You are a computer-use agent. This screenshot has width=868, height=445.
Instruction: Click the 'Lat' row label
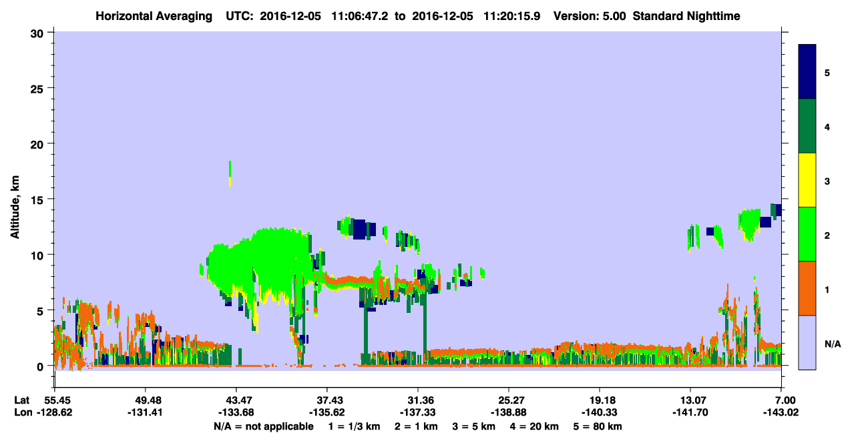pos(21,400)
